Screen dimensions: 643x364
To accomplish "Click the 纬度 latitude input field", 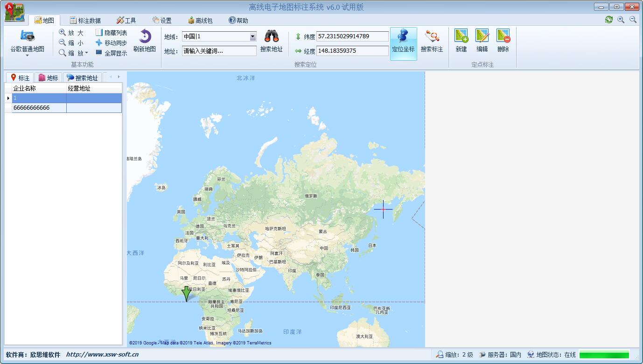I will click(x=352, y=36).
